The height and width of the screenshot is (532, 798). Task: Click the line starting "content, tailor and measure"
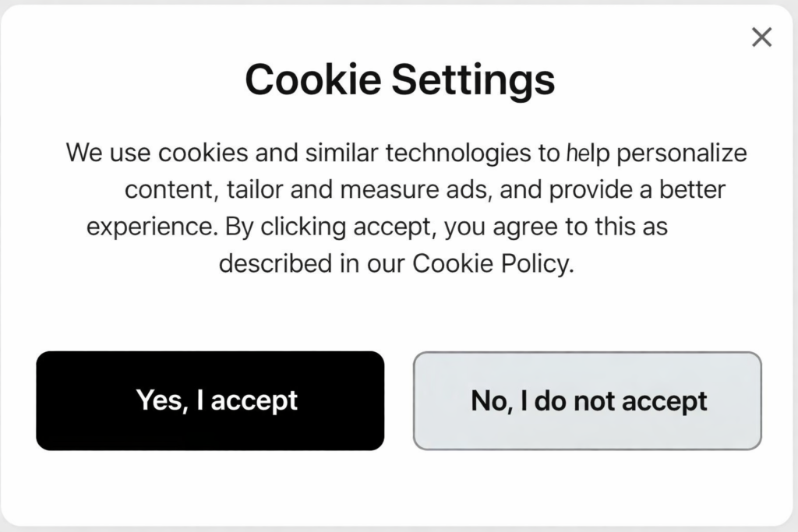(x=425, y=189)
